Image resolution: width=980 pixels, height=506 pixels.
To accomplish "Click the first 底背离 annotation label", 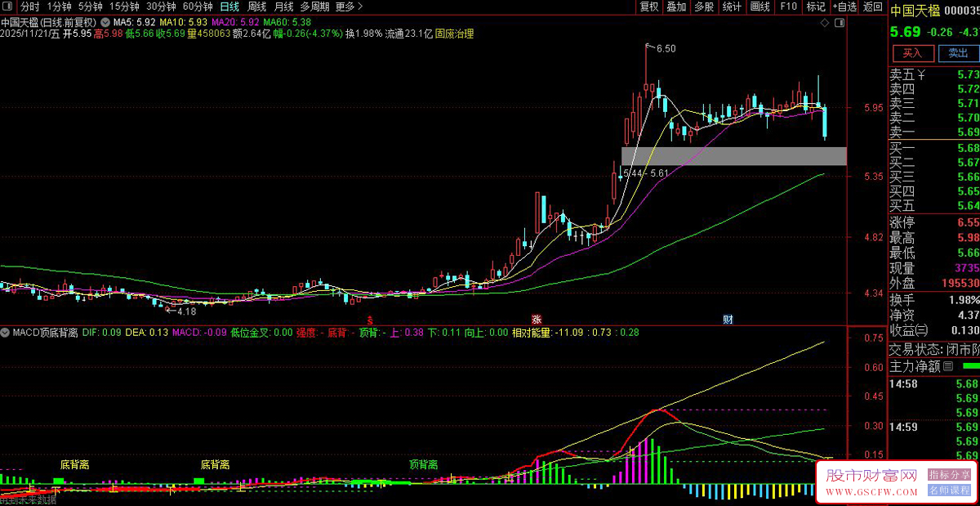I will click(x=74, y=464).
